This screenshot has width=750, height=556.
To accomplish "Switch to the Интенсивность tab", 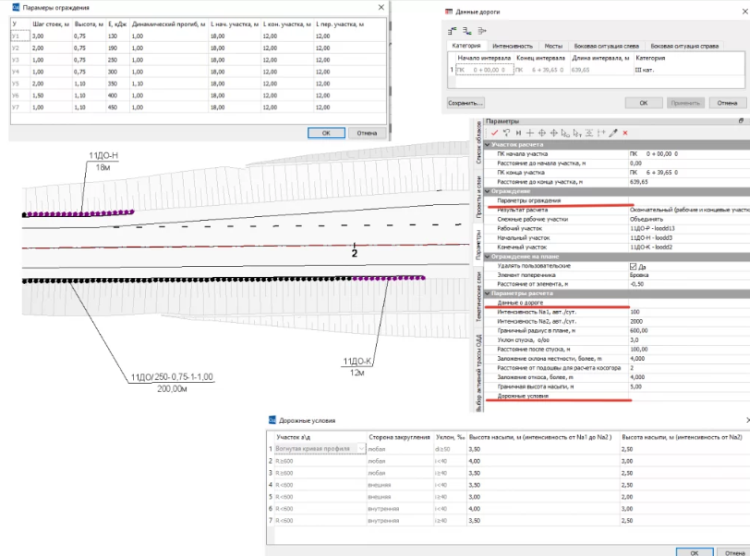I will [515, 46].
